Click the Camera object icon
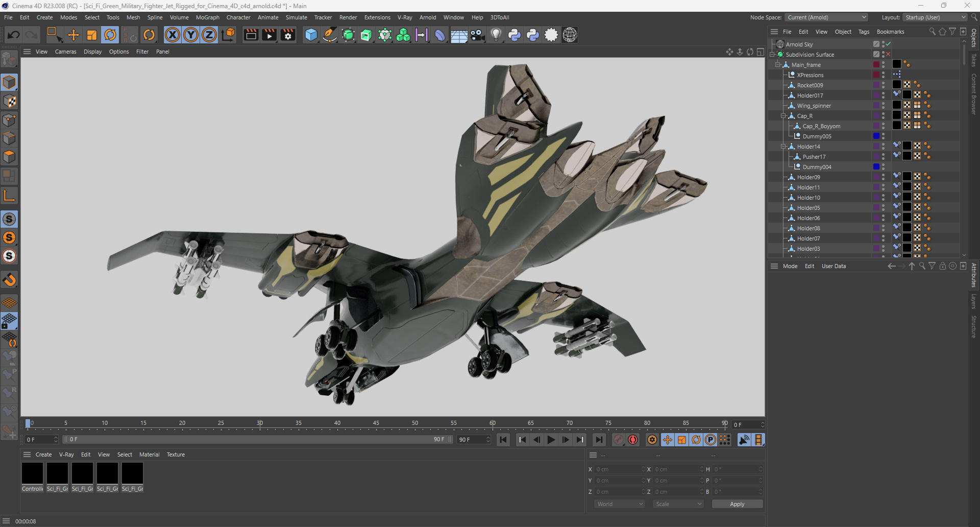This screenshot has height=527, width=980. click(x=477, y=35)
